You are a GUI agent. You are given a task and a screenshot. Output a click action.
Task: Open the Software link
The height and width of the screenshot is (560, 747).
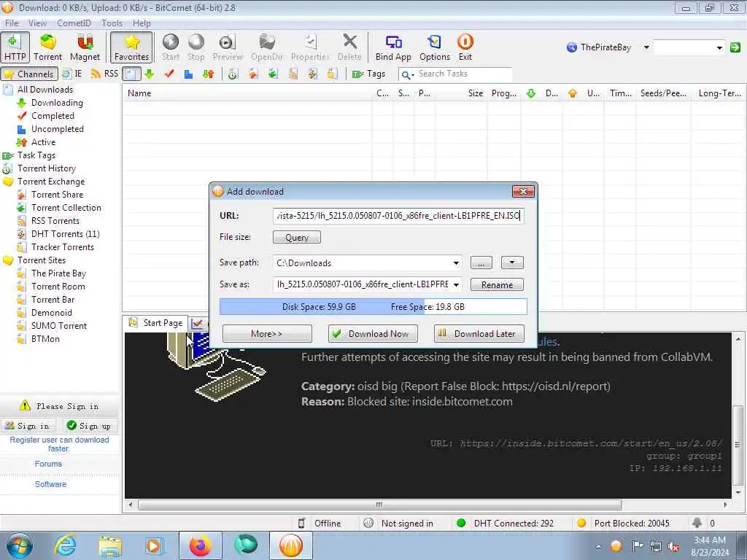pos(50,484)
